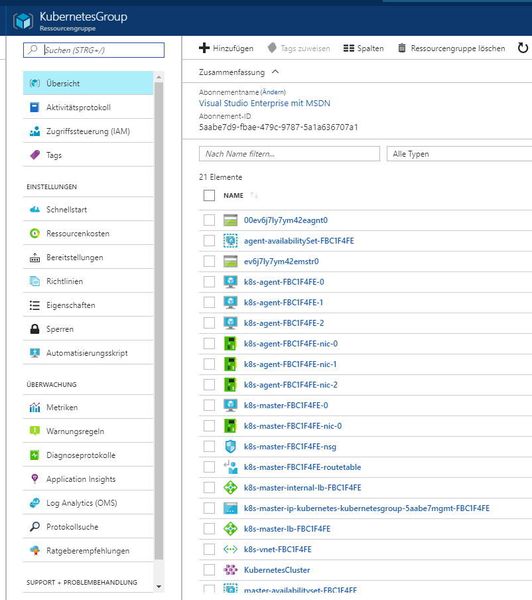532x600 pixels.
Task: Collapse the Zusammenfassung section chevron
Action: tap(275, 72)
